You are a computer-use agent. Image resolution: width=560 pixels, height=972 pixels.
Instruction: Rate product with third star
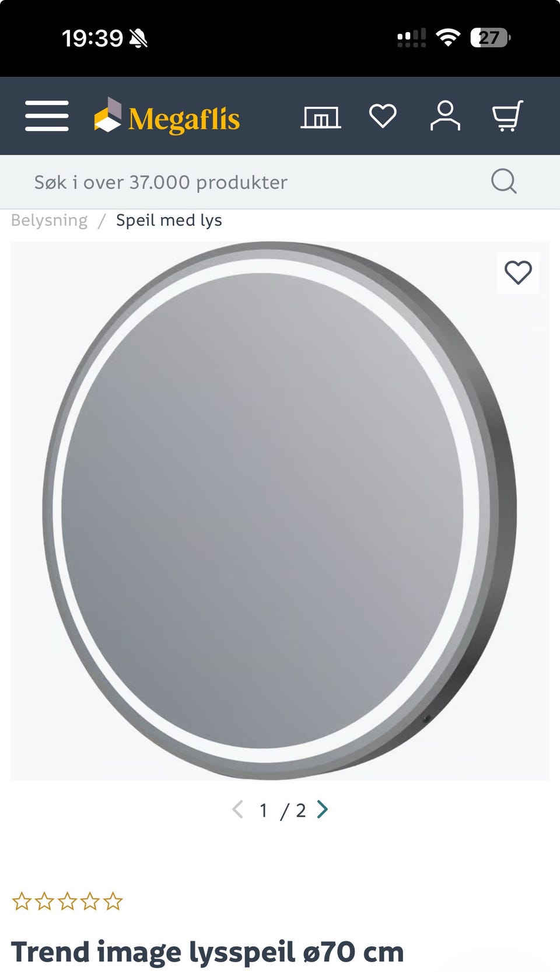[x=68, y=901]
